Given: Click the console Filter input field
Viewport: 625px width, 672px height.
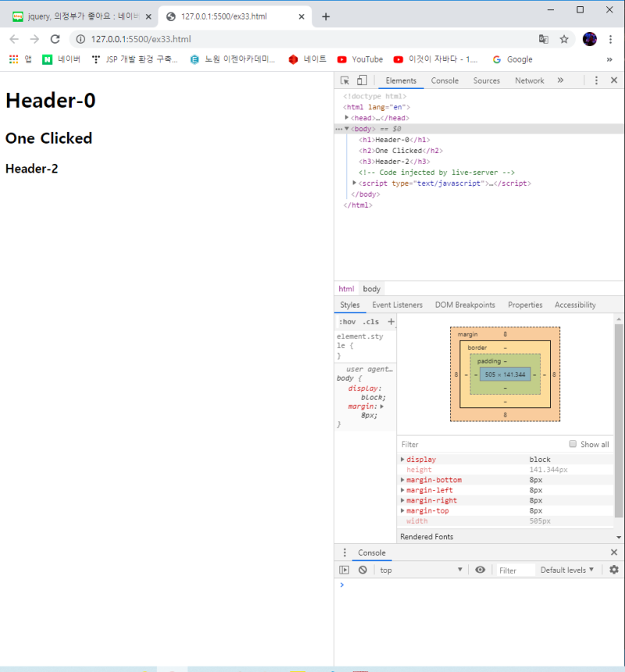Looking at the screenshot, I should point(514,570).
